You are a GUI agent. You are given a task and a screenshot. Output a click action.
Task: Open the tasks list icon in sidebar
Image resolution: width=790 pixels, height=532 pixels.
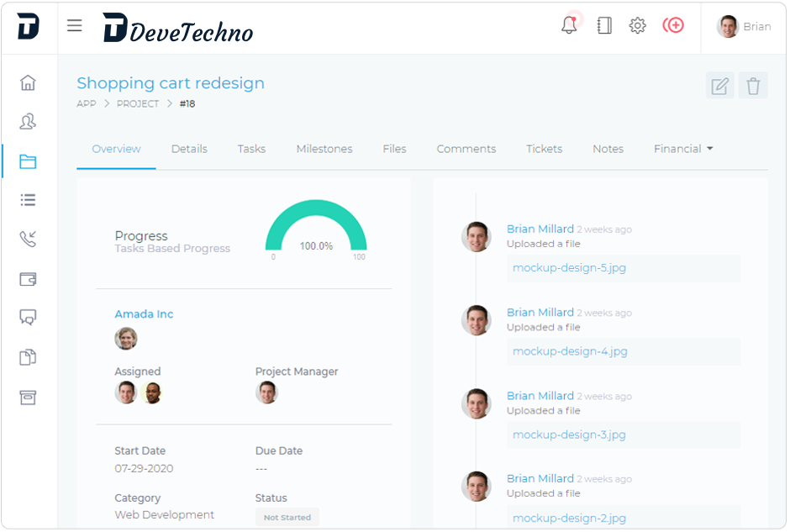pyautogui.click(x=29, y=200)
